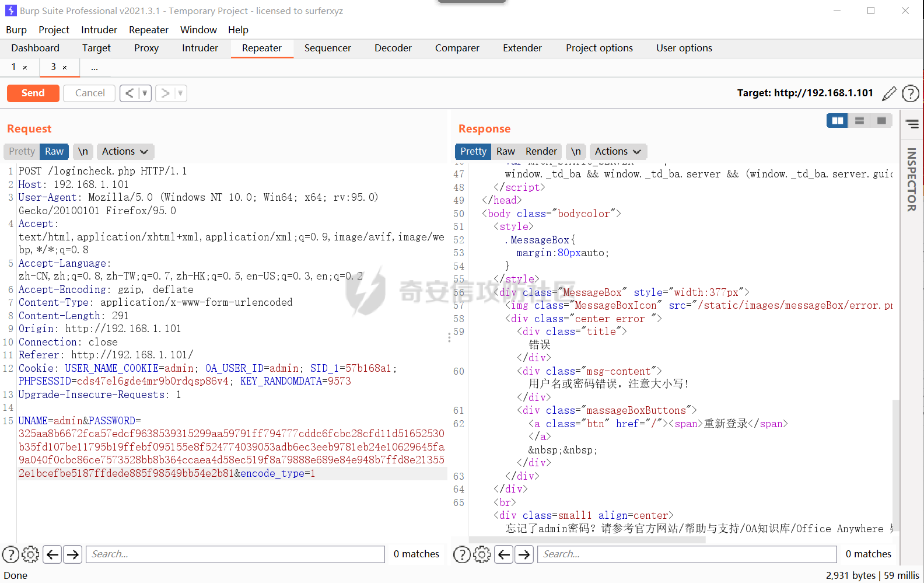Add new Repeater tab via ellipsis
The image size is (924, 583).
94,68
